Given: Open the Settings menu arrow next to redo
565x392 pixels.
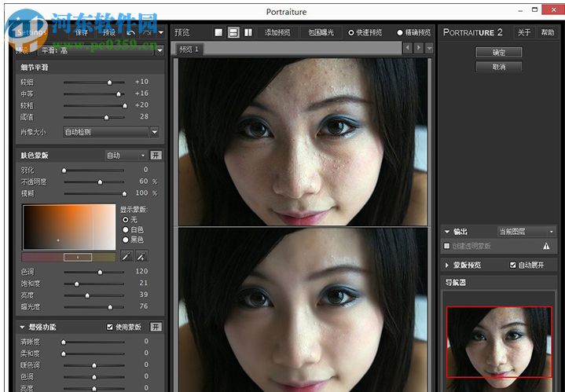Looking at the screenshot, I should click(161, 33).
